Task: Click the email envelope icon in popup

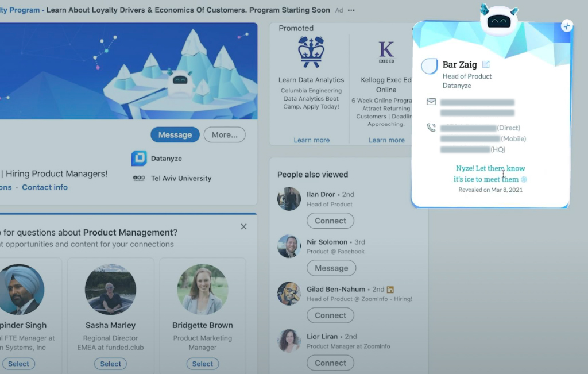Action: click(431, 102)
